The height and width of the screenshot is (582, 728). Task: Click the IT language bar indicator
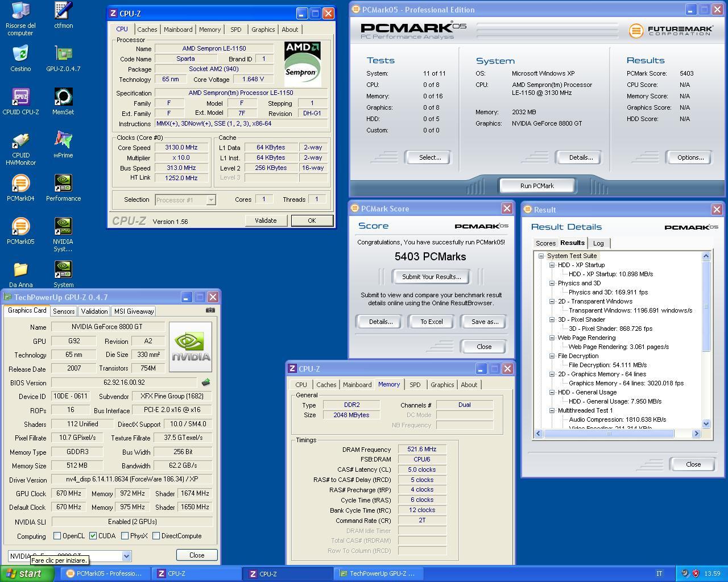[660, 573]
